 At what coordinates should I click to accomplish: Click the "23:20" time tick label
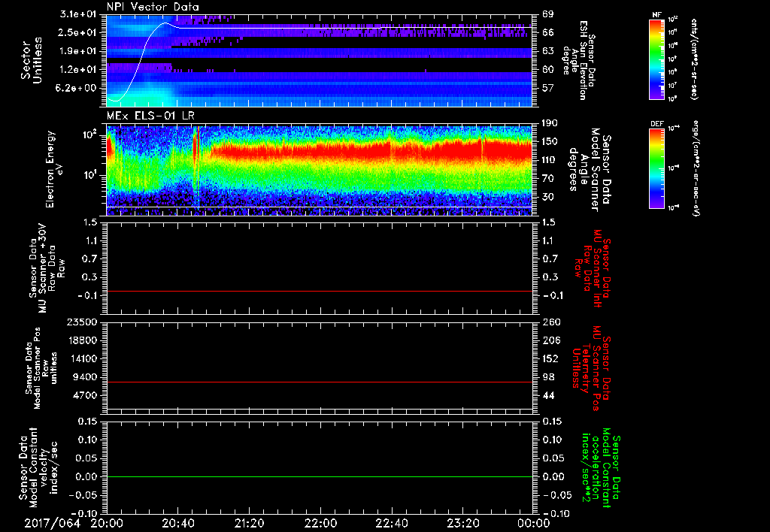click(462, 523)
